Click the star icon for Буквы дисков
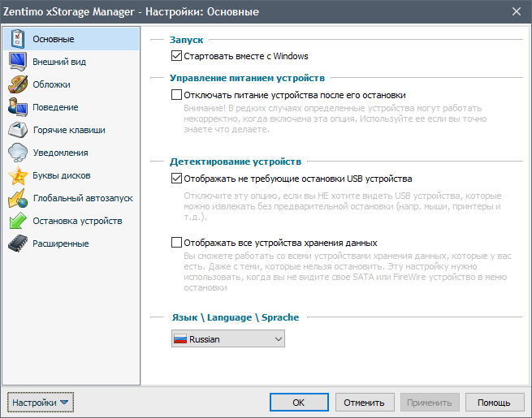The width and height of the screenshot is (532, 418). 18,175
